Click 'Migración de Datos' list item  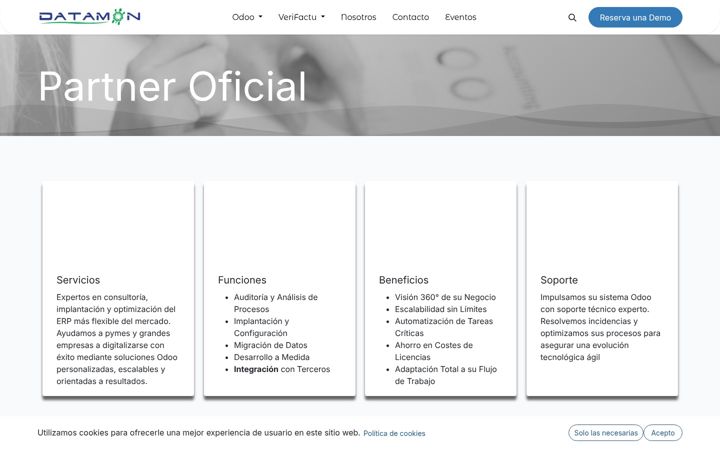click(x=270, y=345)
